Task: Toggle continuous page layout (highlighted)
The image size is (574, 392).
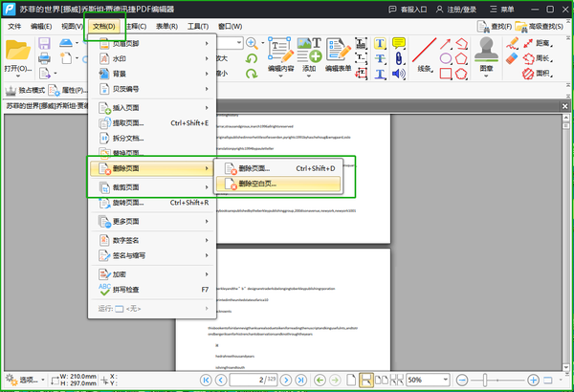Action: (365, 381)
